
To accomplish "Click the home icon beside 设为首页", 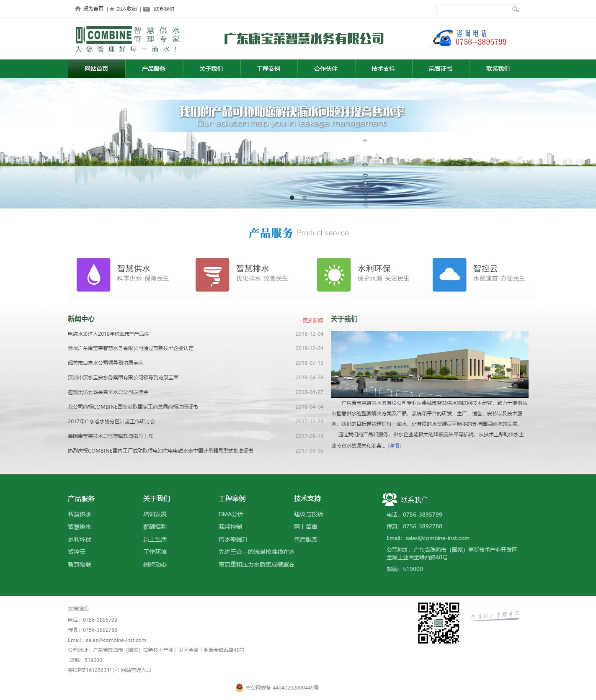I will [77, 9].
